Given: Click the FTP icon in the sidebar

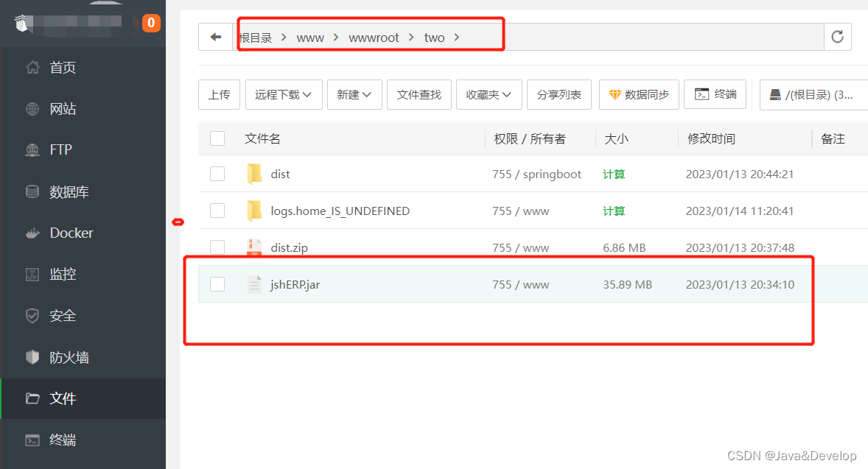Looking at the screenshot, I should click(x=32, y=150).
